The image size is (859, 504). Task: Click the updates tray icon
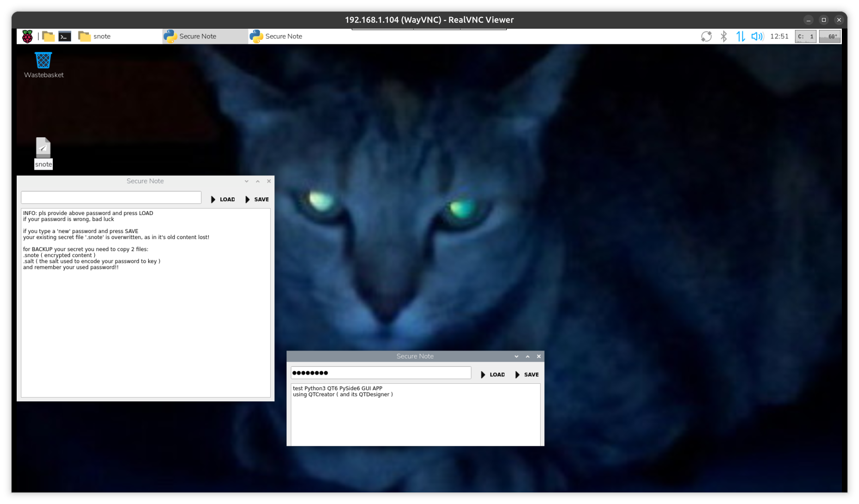(706, 37)
